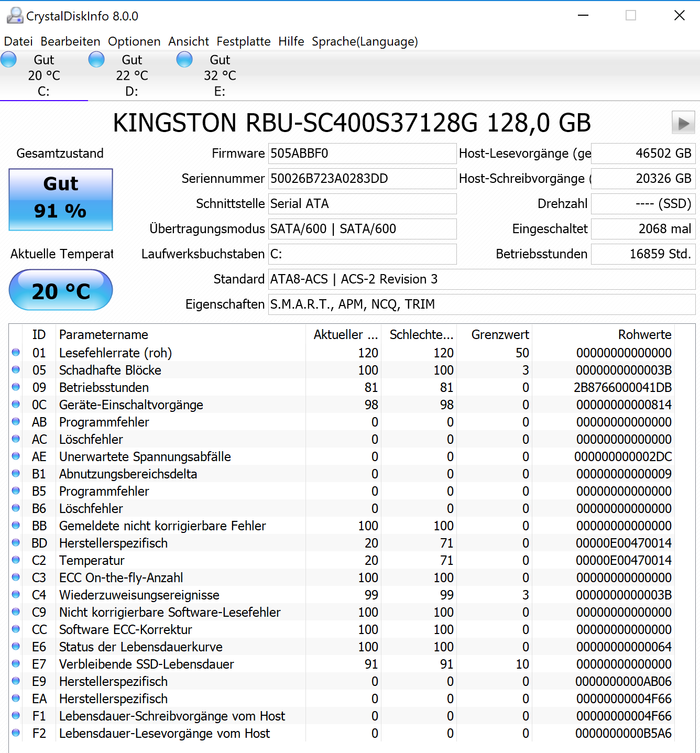Open the Festplatte menu
The height and width of the screenshot is (753, 700).
244,41
